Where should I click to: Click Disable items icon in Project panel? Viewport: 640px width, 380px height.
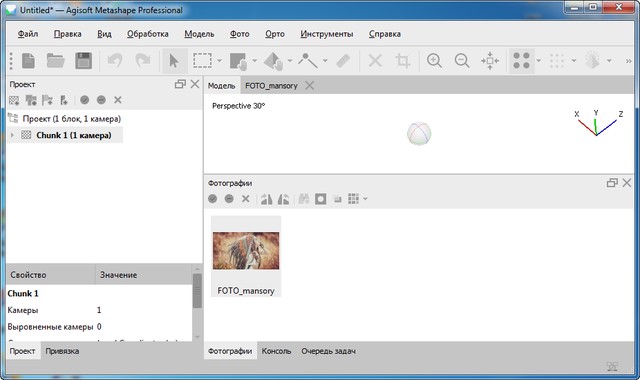(x=101, y=100)
